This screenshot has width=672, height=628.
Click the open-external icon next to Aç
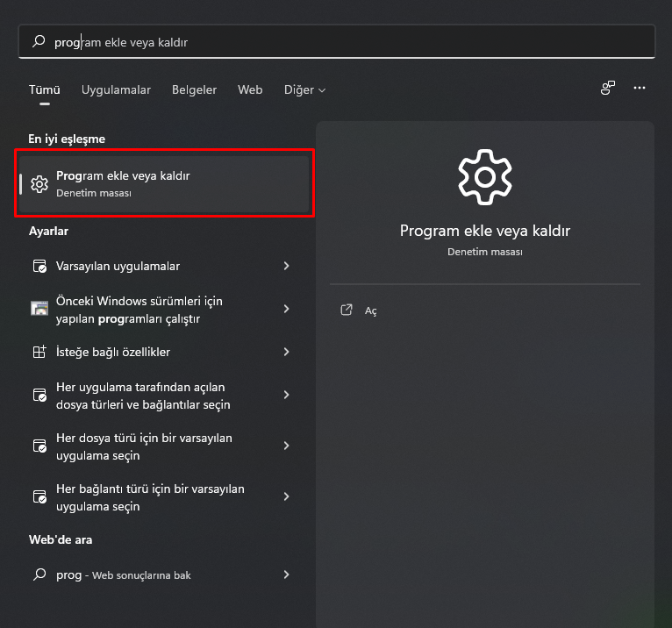tap(347, 310)
